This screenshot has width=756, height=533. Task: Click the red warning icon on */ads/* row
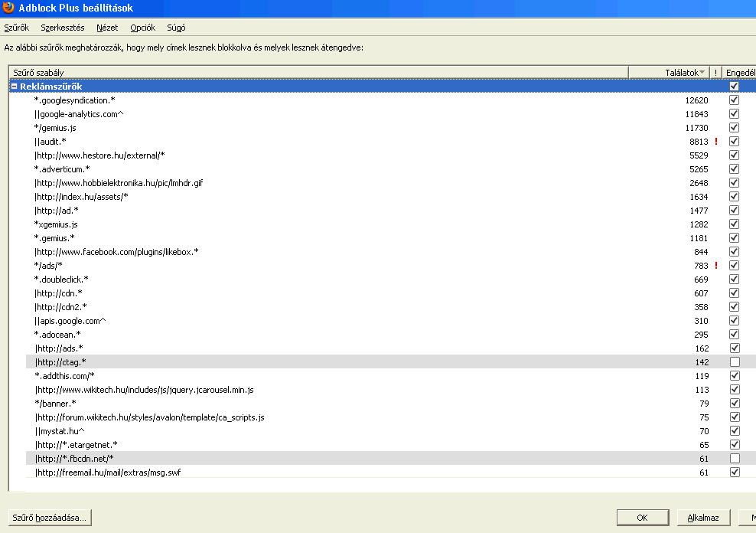(x=716, y=265)
